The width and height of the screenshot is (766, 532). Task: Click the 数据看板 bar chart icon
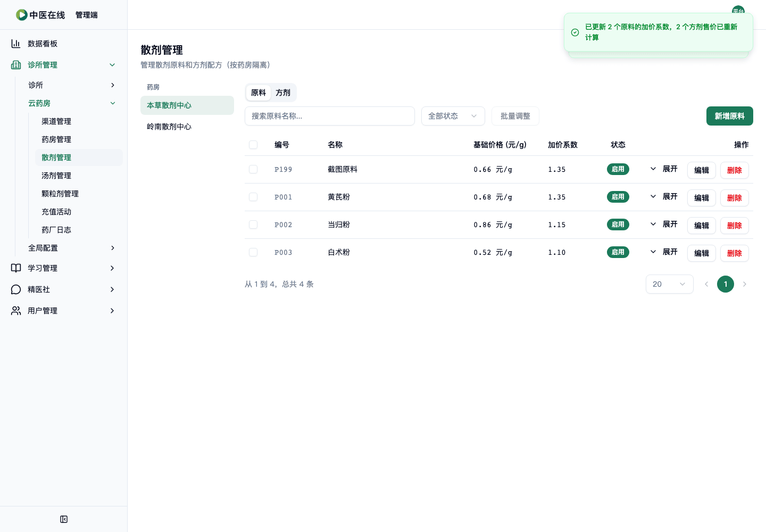point(16,44)
